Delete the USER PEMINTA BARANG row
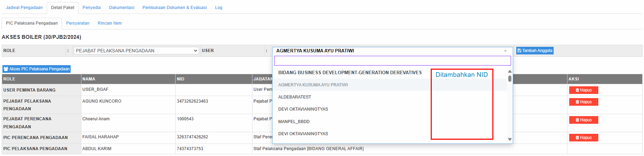The width and height of the screenshot is (644, 156). [583, 90]
